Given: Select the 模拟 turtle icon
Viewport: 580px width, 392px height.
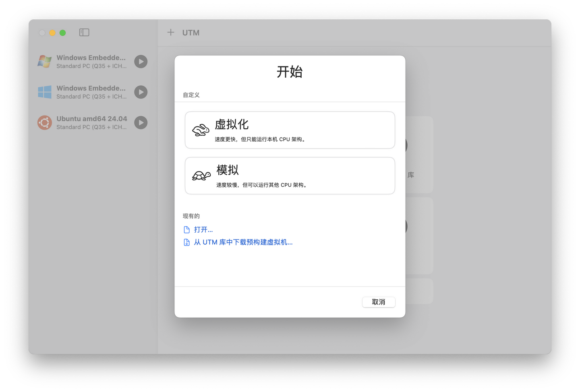Looking at the screenshot, I should 201,175.
